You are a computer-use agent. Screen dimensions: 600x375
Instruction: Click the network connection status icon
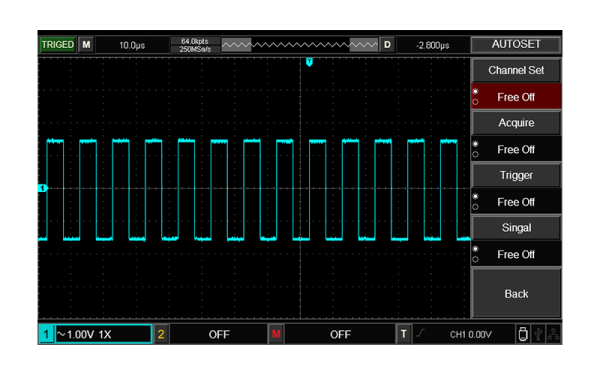tap(553, 334)
